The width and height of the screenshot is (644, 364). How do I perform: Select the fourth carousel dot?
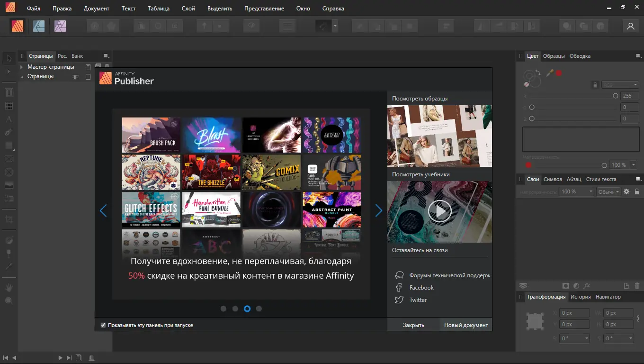(259, 309)
